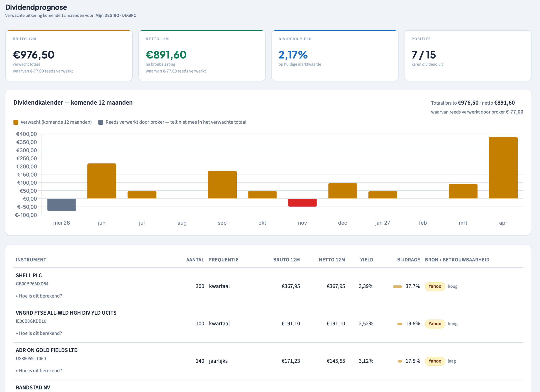Select the orange chart bar above mrt
This screenshot has width=540, height=392.
click(463, 191)
